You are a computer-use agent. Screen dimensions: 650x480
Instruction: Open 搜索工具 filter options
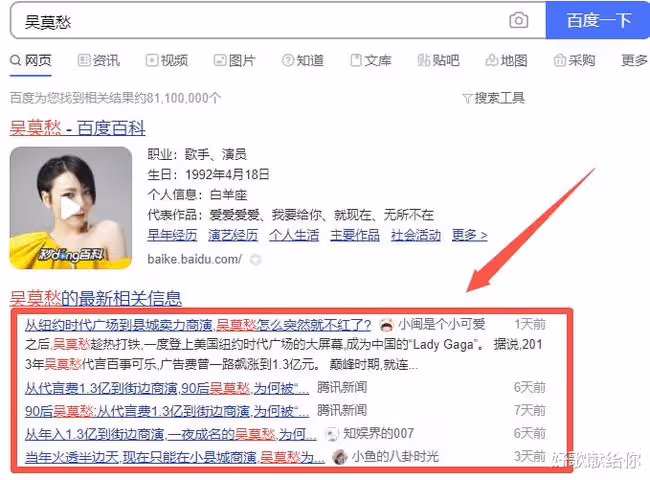(493, 98)
